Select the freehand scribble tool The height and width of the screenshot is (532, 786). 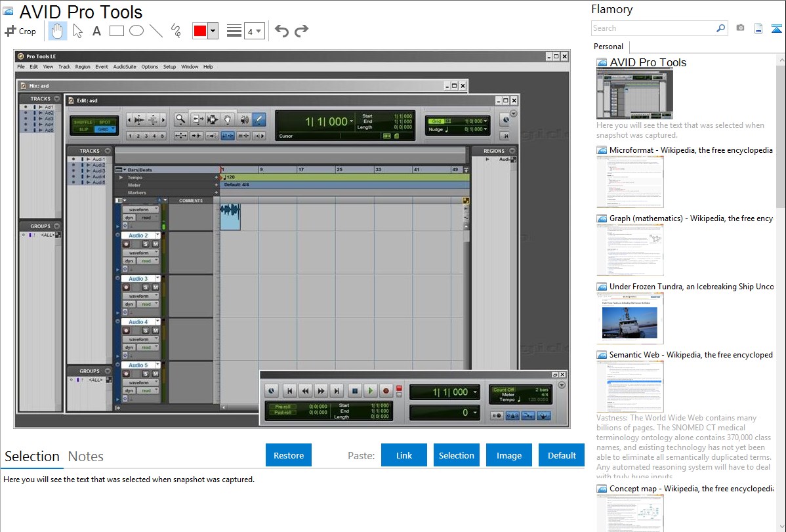(176, 31)
